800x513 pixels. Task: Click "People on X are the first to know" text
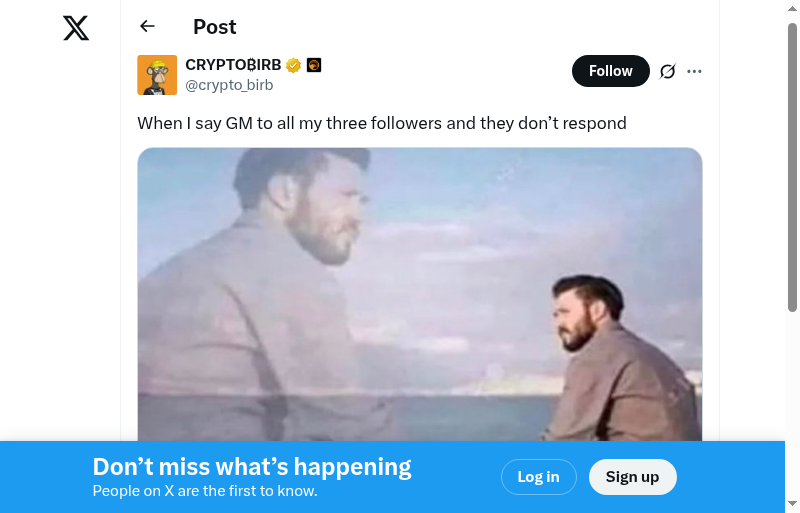[x=205, y=491]
